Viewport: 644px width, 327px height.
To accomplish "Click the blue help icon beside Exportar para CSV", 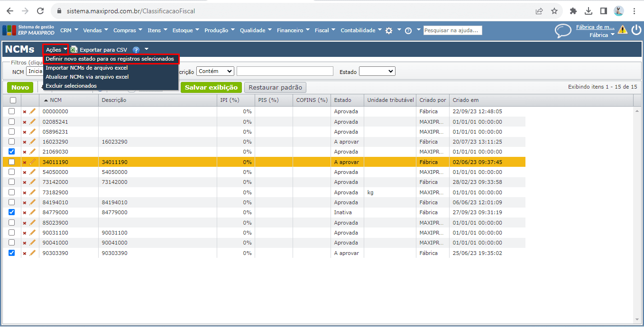I will 136,49.
